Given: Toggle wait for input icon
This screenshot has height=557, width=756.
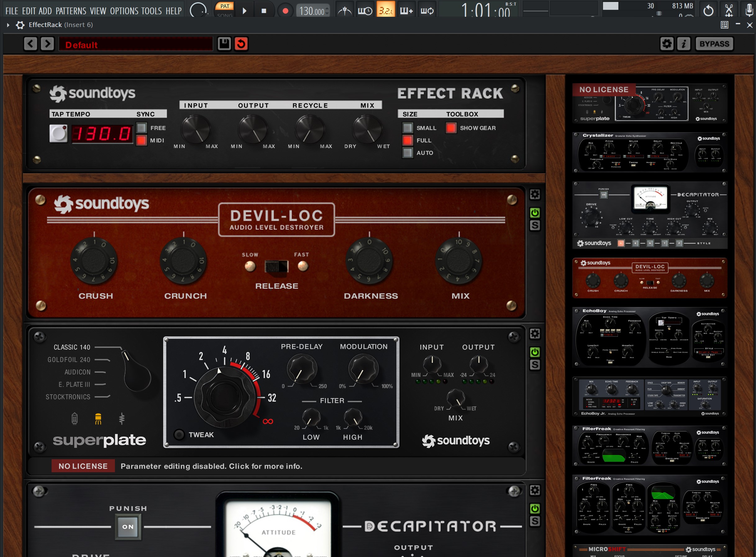Looking at the screenshot, I should (x=365, y=11).
